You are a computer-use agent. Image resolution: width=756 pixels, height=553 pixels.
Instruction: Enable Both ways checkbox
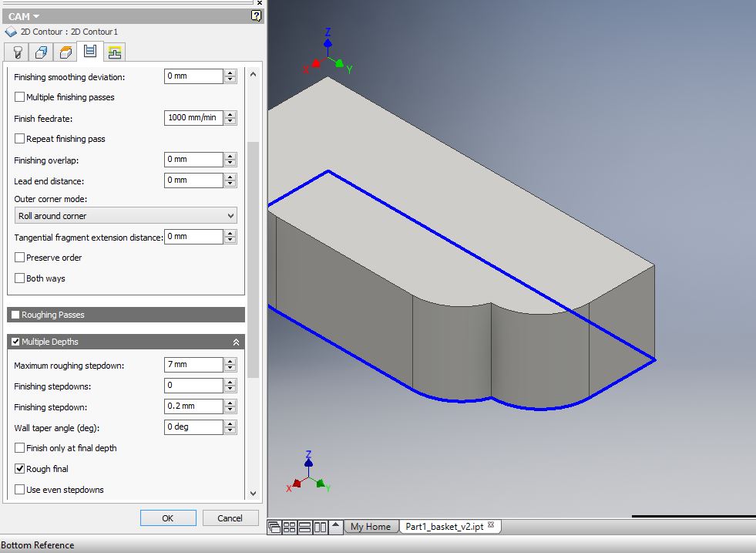point(20,278)
